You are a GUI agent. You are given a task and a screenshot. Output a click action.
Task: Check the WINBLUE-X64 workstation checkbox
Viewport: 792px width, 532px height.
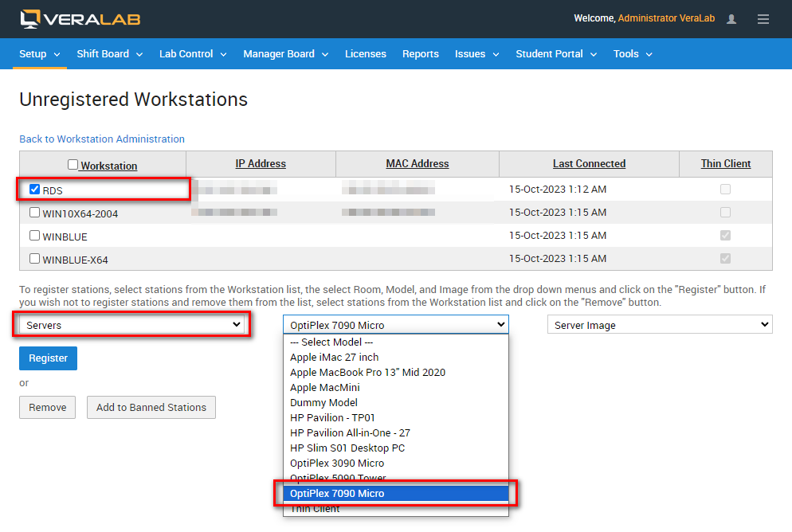(34, 258)
